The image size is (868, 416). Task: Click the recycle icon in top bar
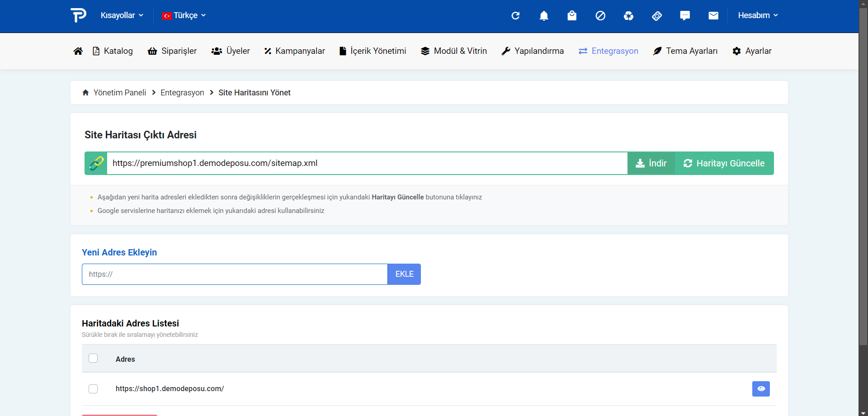628,16
